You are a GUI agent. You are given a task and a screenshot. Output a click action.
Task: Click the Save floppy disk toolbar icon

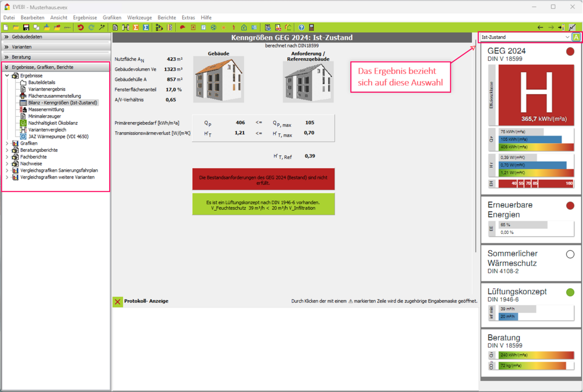tap(26, 27)
